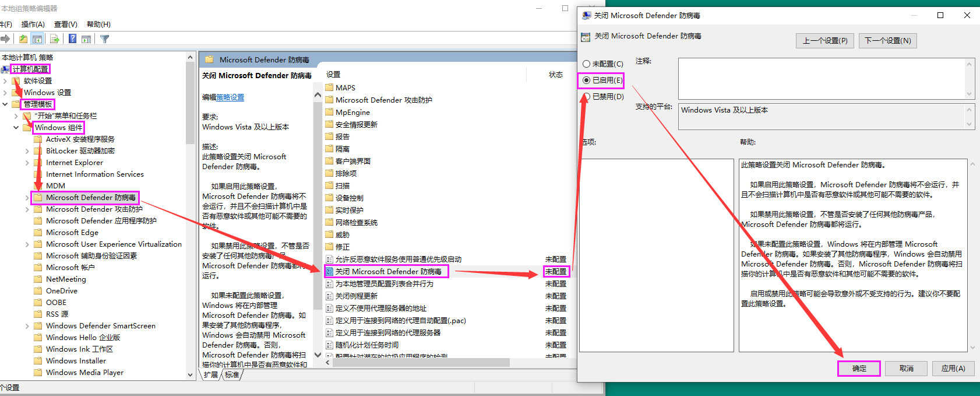The width and height of the screenshot is (980, 396).
Task: Collapse the 管理模板 tree node
Action: click(5, 104)
